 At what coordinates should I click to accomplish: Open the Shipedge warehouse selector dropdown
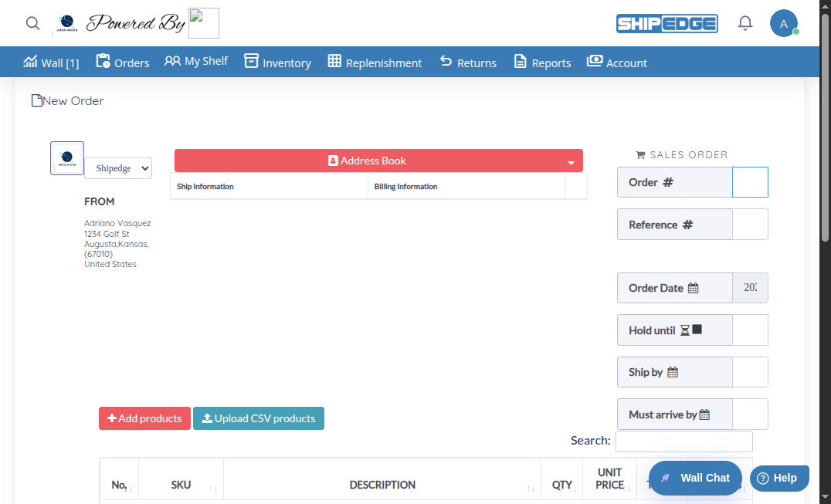pos(117,167)
